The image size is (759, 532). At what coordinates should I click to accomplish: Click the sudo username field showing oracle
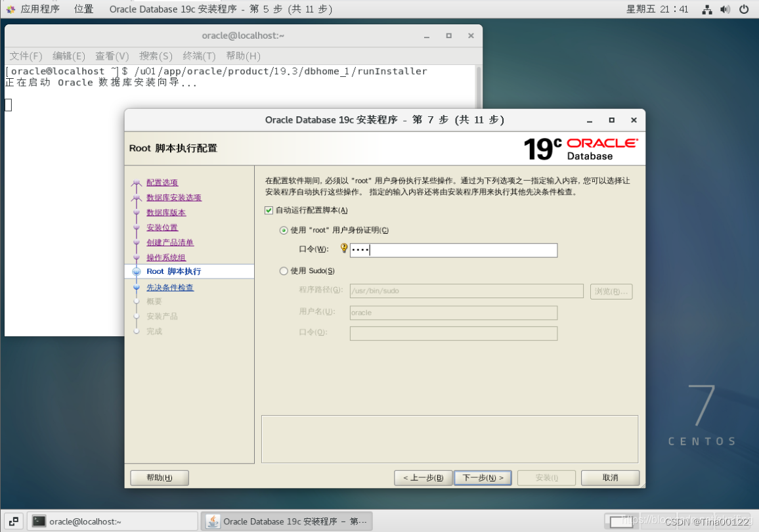click(x=454, y=313)
